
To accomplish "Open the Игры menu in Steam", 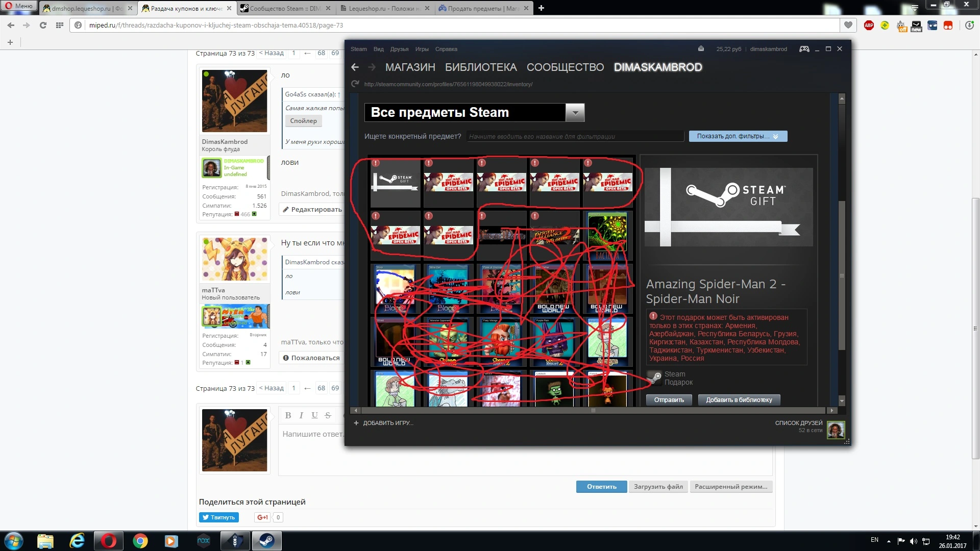I will [422, 49].
